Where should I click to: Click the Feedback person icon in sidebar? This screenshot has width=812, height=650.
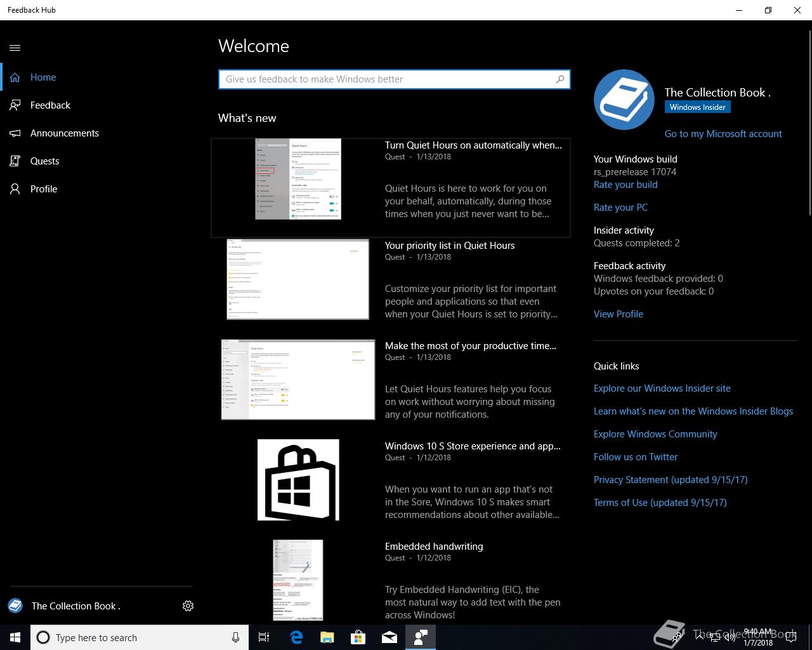(x=15, y=105)
